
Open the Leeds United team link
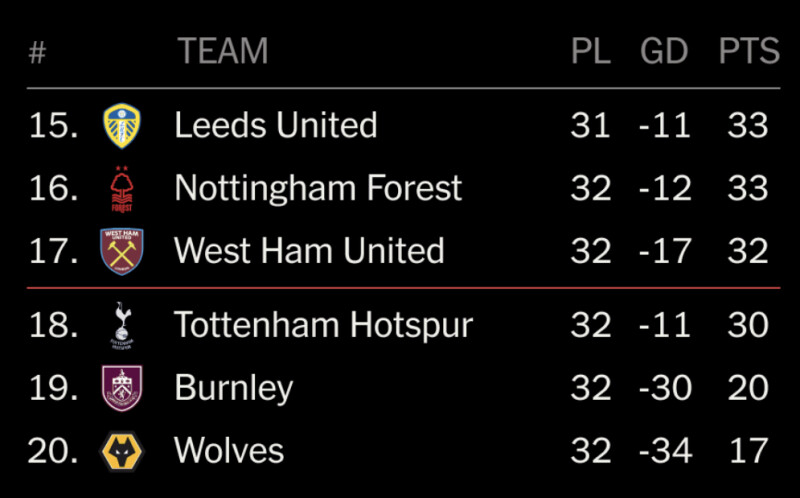click(x=276, y=125)
